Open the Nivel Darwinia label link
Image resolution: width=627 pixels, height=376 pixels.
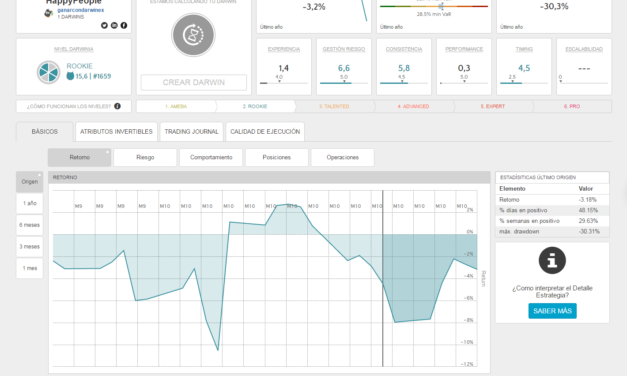[74, 49]
